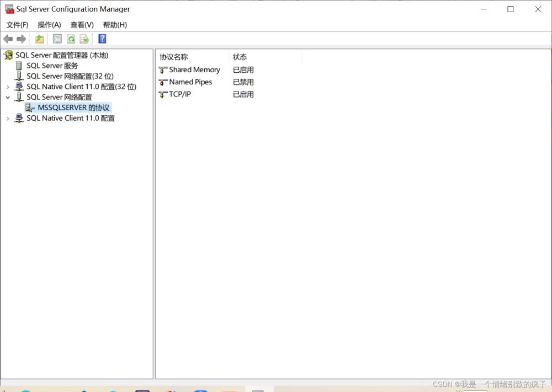The height and width of the screenshot is (392, 552).
Task: Select SQL Native Client 11.0 配置 label
Action: pyautogui.click(x=71, y=118)
